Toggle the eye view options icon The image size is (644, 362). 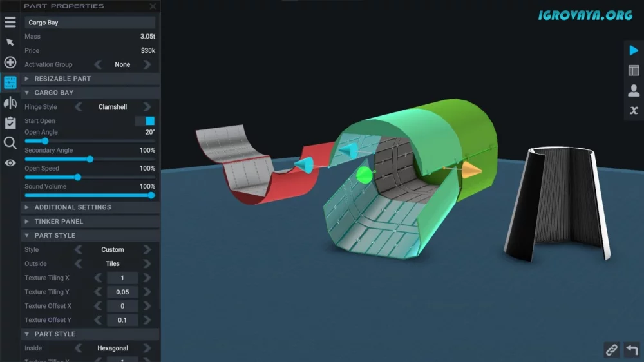coord(10,163)
